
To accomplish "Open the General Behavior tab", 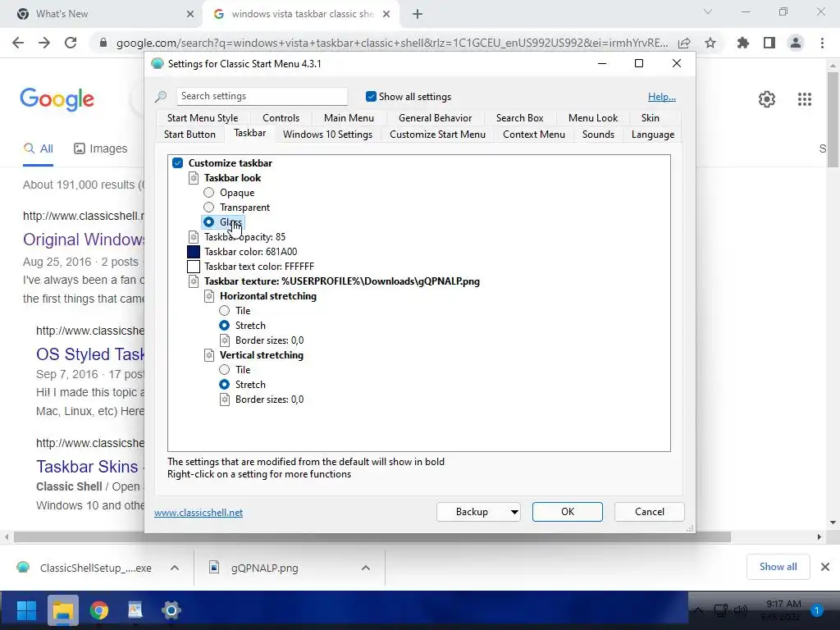I will 435,118.
